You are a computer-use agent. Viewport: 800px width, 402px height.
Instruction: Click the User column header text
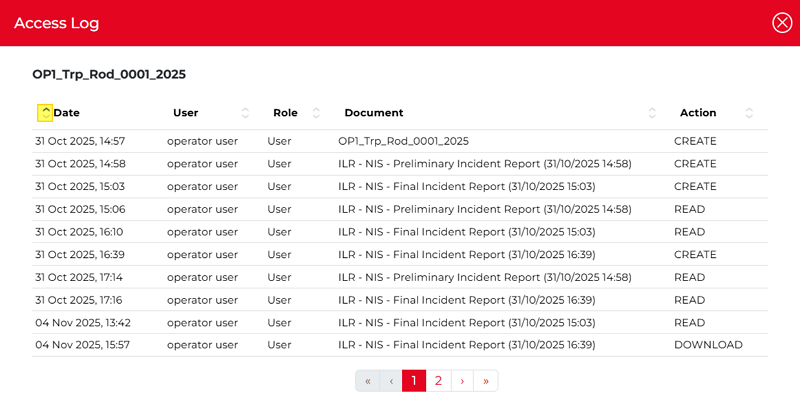[186, 113]
